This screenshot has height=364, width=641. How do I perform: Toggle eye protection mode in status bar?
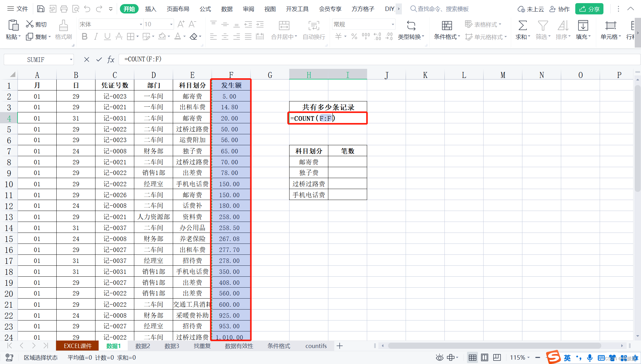tap(439, 357)
